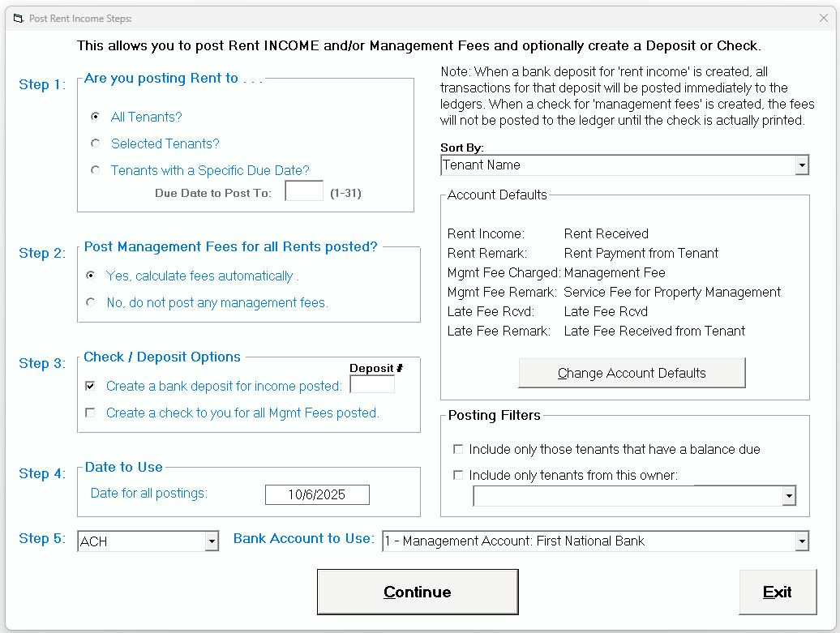Select the "All Tenants?" option
840x633 pixels.
coord(95,117)
